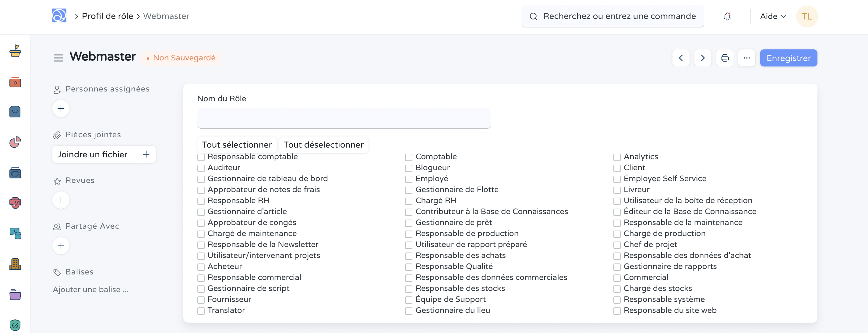Go to the previous record arrow
This screenshot has height=333, width=868.
point(681,58)
